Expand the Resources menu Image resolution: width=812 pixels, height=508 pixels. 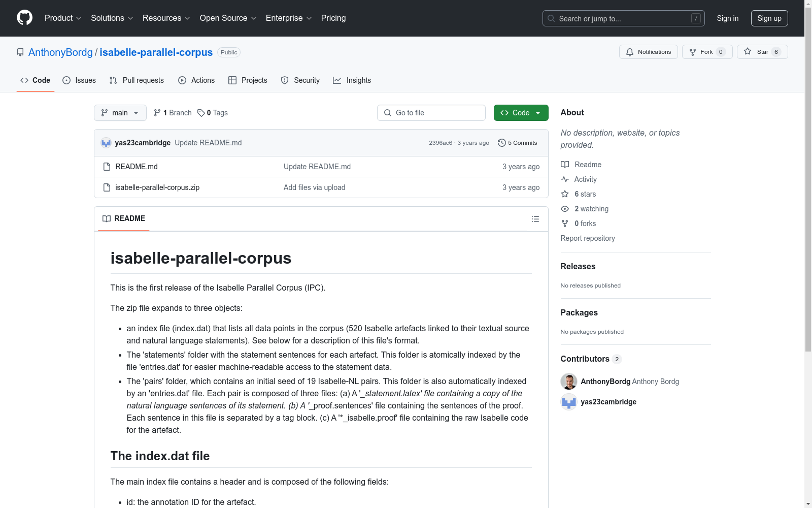(x=166, y=18)
